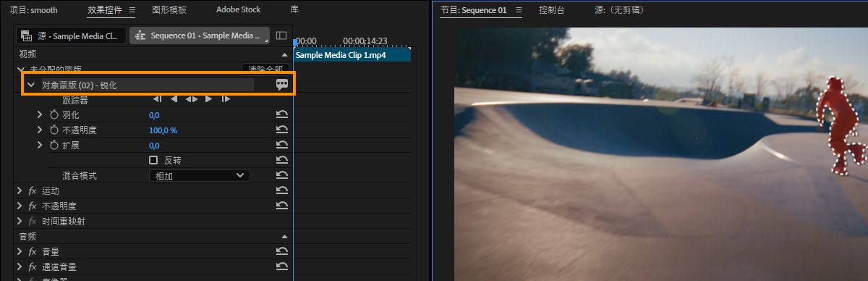This screenshot has height=281, width=868.
Task: Open the 混合模式 dropdown showing 相加
Action: [199, 175]
